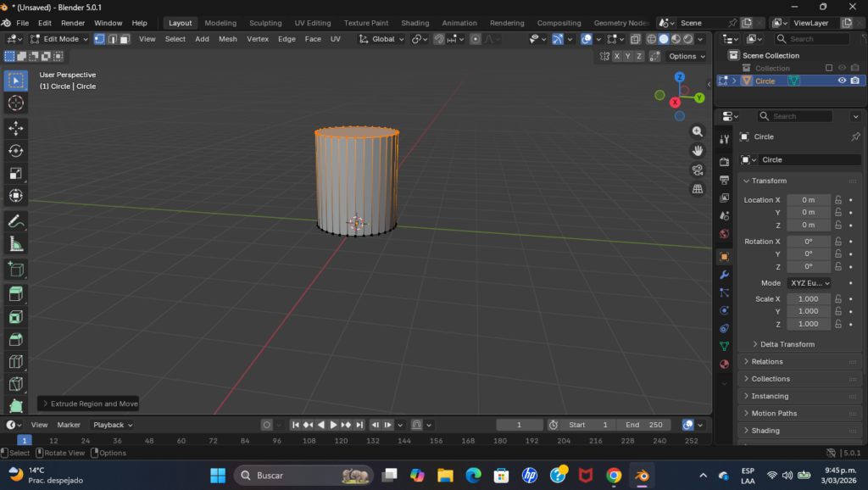
Task: Expand the Extrude Region and Move panel
Action: pos(88,404)
